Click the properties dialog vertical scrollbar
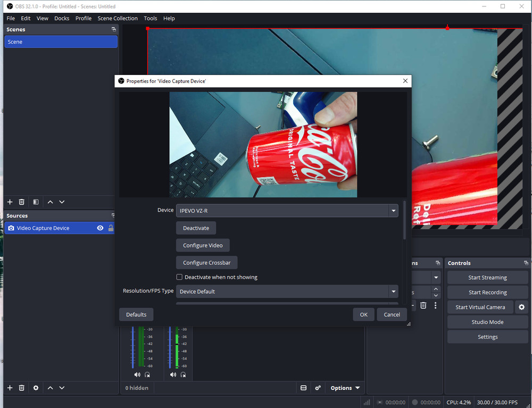Image resolution: width=532 pixels, height=408 pixels. click(404, 220)
